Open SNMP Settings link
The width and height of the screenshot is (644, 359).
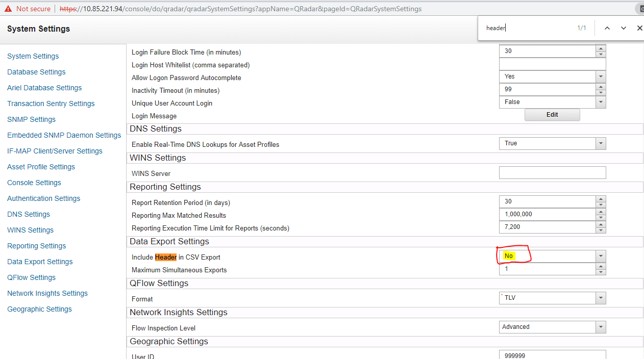coord(31,119)
